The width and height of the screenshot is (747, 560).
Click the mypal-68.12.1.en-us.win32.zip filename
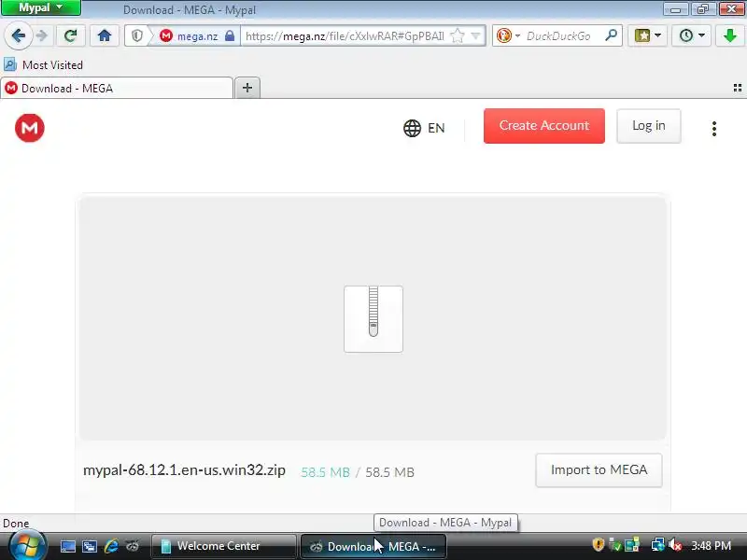(184, 470)
